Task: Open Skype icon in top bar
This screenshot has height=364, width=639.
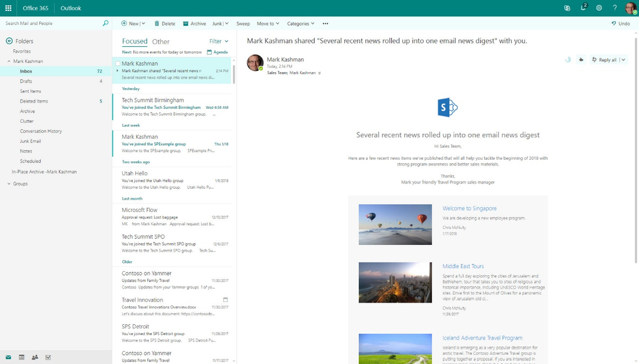Action: pos(567,8)
